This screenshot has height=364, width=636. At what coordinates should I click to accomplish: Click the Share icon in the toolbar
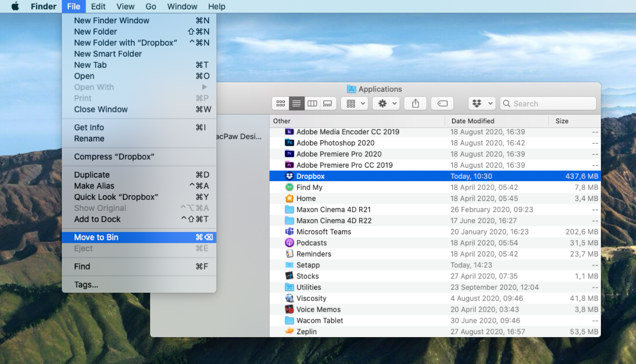(415, 103)
